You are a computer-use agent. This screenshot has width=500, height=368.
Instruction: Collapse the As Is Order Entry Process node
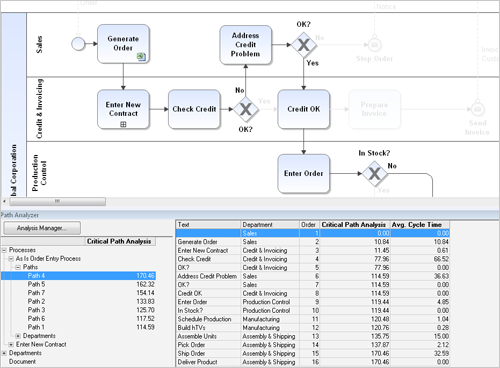[x=11, y=259]
